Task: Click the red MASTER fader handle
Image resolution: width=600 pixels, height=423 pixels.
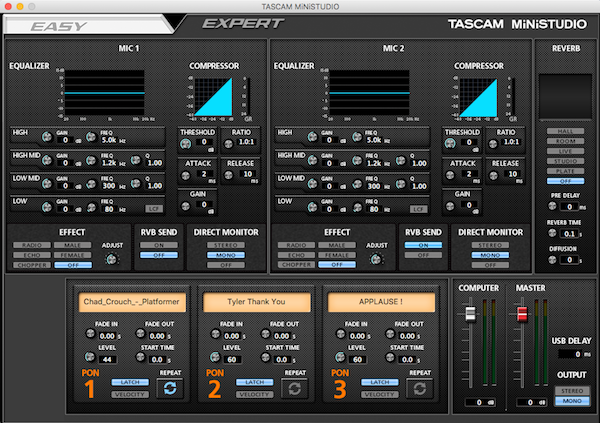Action: 520,315
